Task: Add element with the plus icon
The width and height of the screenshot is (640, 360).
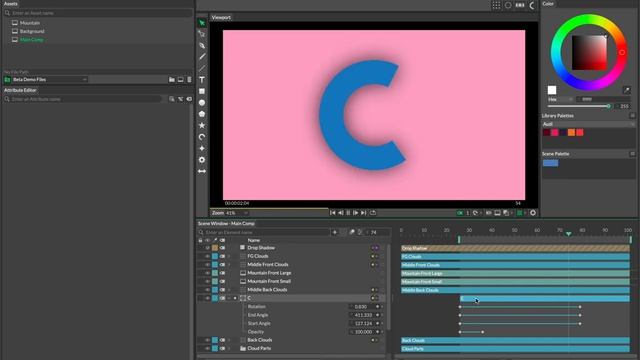Action: pos(335,232)
